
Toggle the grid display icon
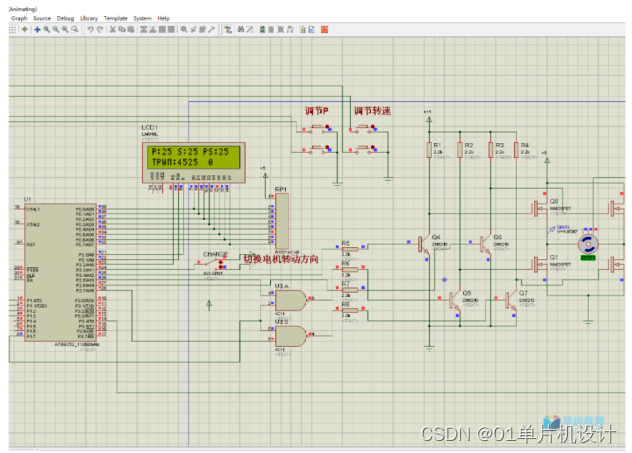12,29
